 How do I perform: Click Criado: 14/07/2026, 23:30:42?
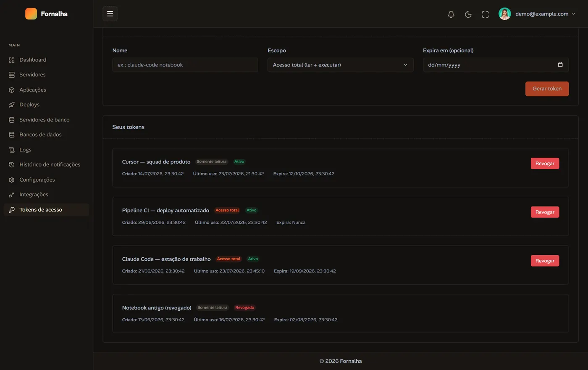(x=153, y=174)
